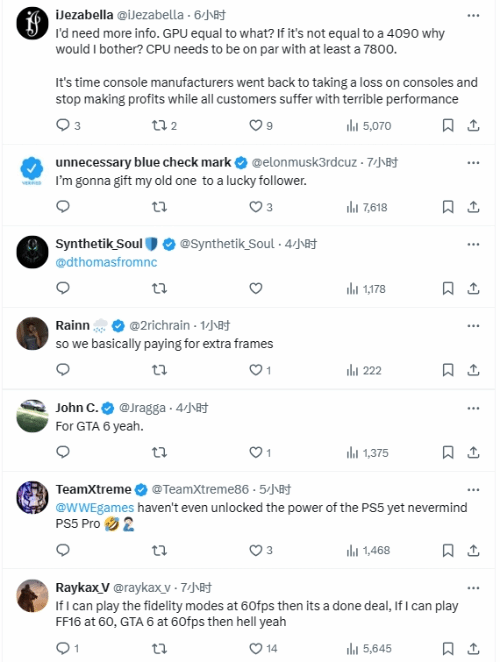View stats showing 7,618 views

367,207
